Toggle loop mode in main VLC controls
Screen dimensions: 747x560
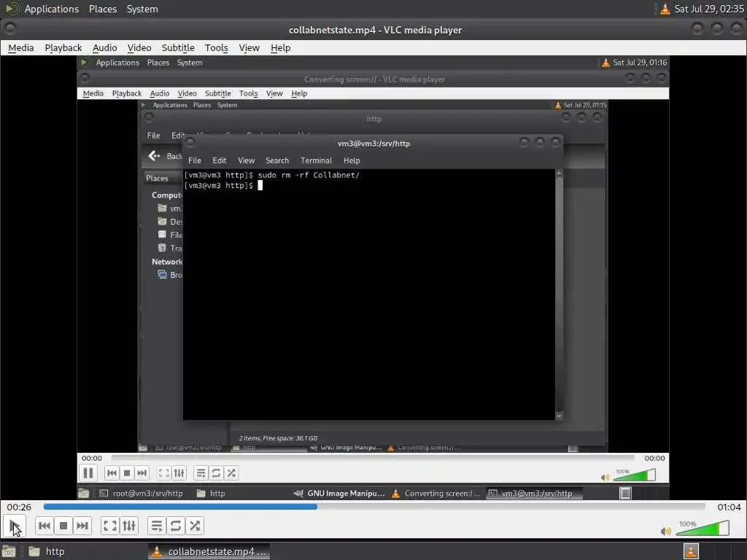point(175,526)
